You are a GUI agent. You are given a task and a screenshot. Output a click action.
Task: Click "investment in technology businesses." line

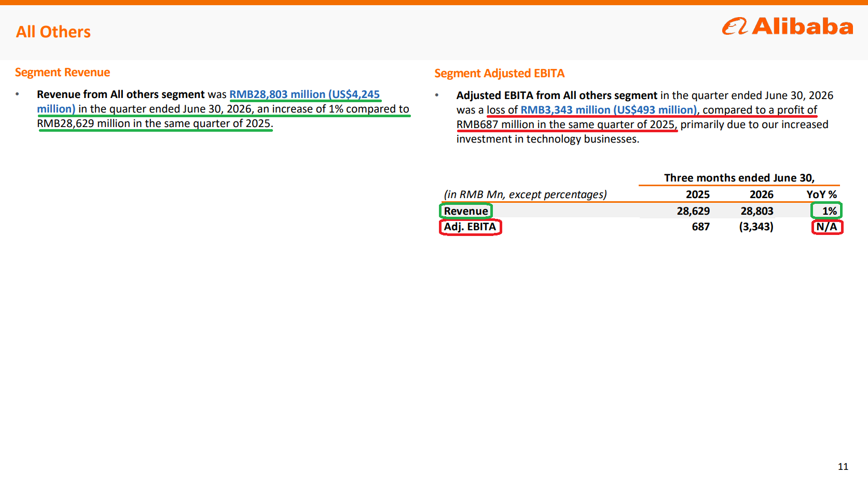(x=548, y=139)
